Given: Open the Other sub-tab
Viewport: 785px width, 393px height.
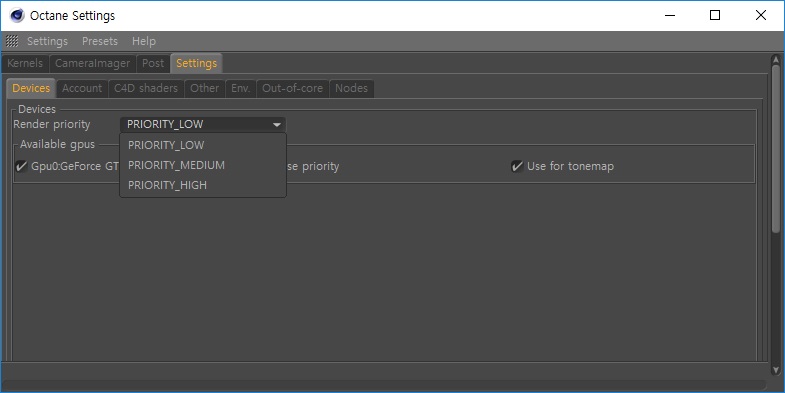Looking at the screenshot, I should coord(204,88).
